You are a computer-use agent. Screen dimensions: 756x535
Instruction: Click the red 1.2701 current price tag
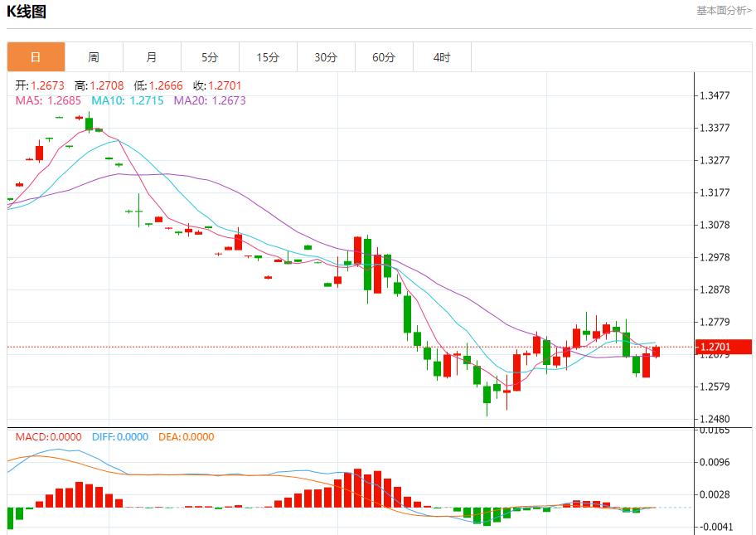723,347
